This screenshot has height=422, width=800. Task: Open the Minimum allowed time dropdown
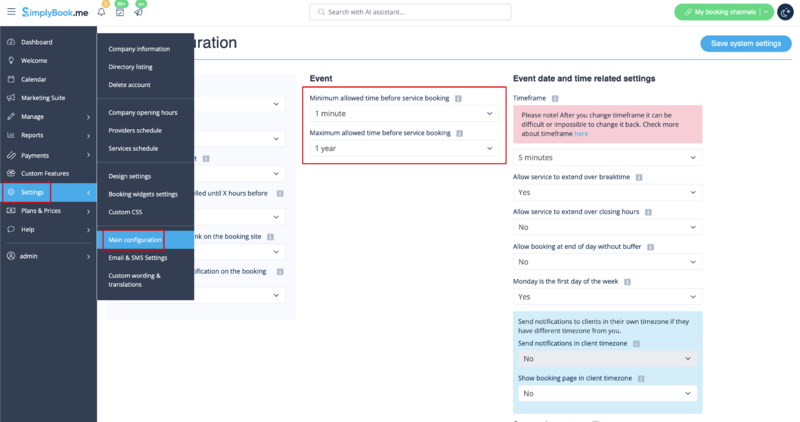(404, 114)
